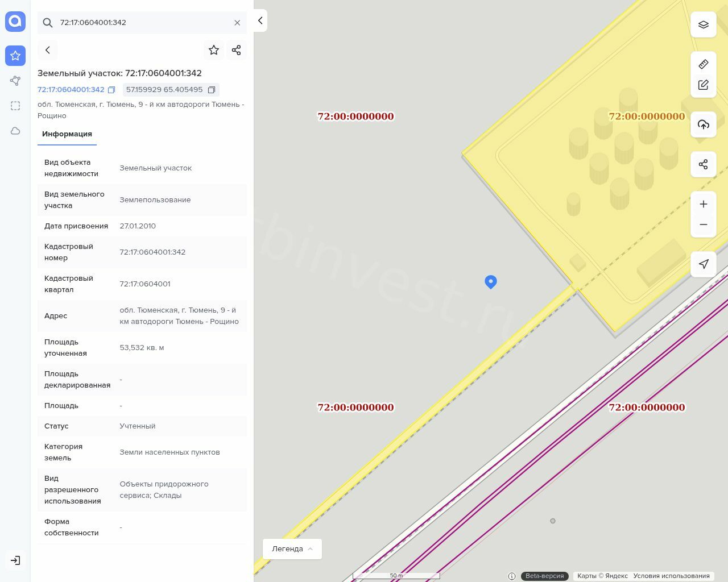
Task: Select the ruler measurement tool
Action: (703, 64)
